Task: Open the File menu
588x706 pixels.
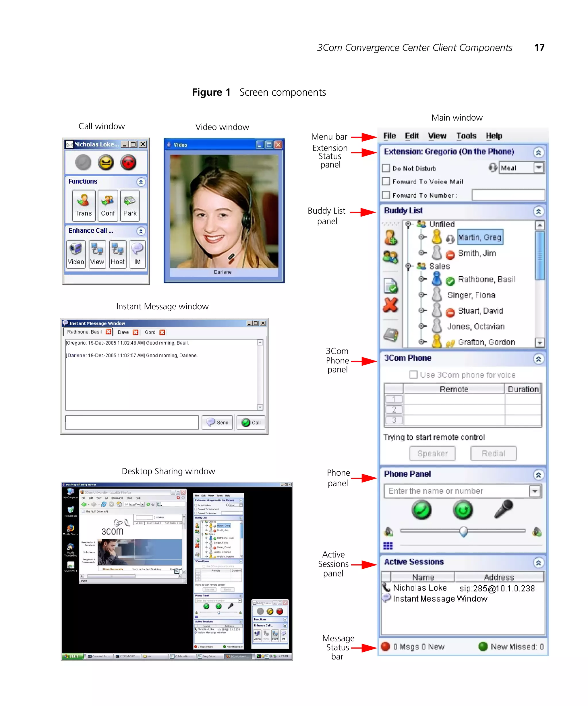Action: click(x=390, y=136)
